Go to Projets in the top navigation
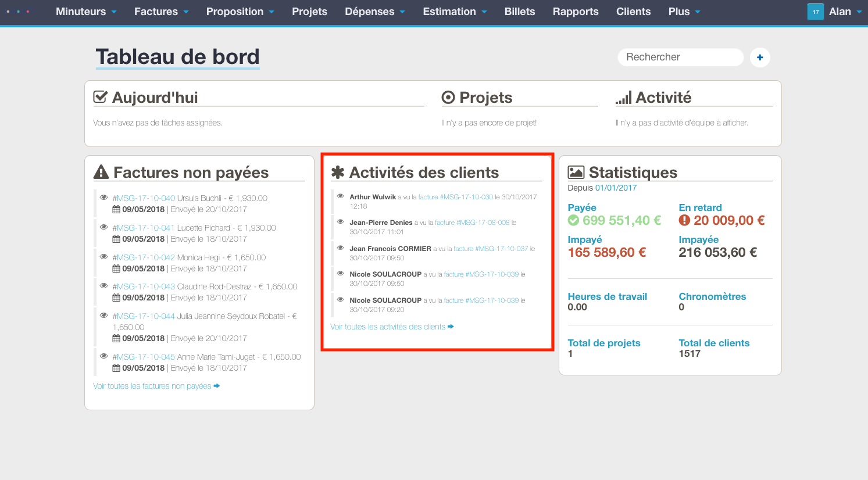Image resolution: width=868 pixels, height=480 pixels. (309, 12)
